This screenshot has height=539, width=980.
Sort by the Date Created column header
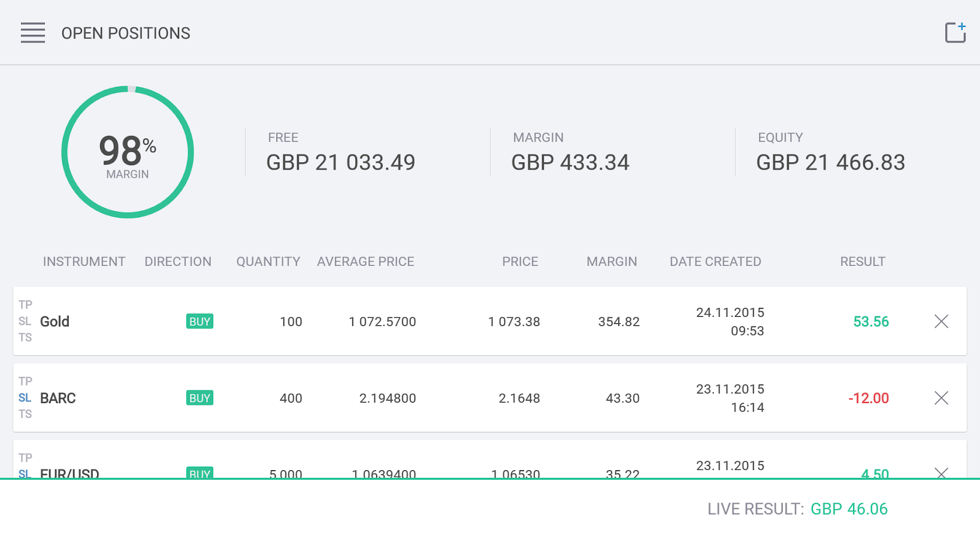(715, 262)
